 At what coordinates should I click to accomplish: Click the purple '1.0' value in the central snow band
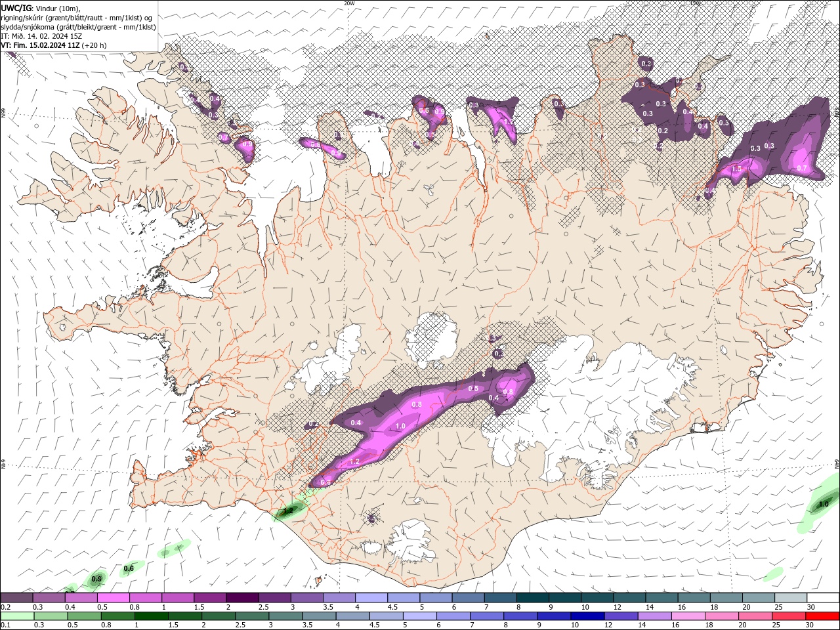[x=400, y=426]
